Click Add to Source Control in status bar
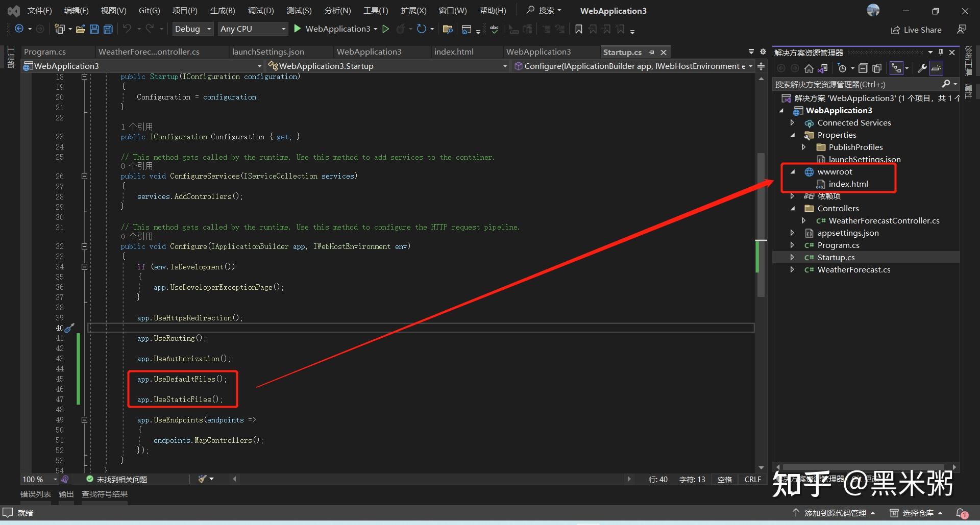The height and width of the screenshot is (525, 980). coord(835,513)
